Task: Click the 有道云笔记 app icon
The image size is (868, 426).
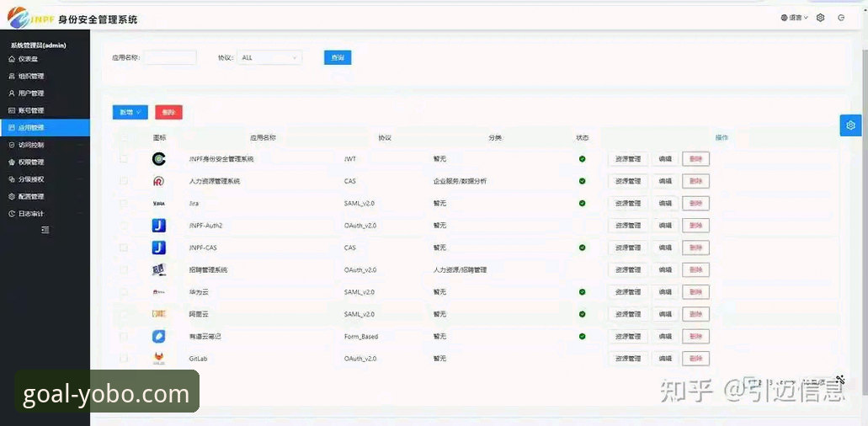Action: (x=159, y=336)
